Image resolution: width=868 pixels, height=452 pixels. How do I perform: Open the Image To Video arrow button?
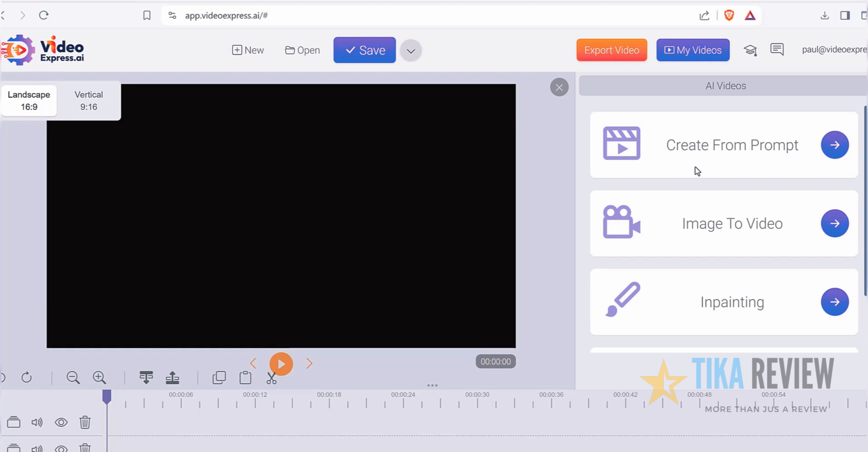tap(835, 223)
